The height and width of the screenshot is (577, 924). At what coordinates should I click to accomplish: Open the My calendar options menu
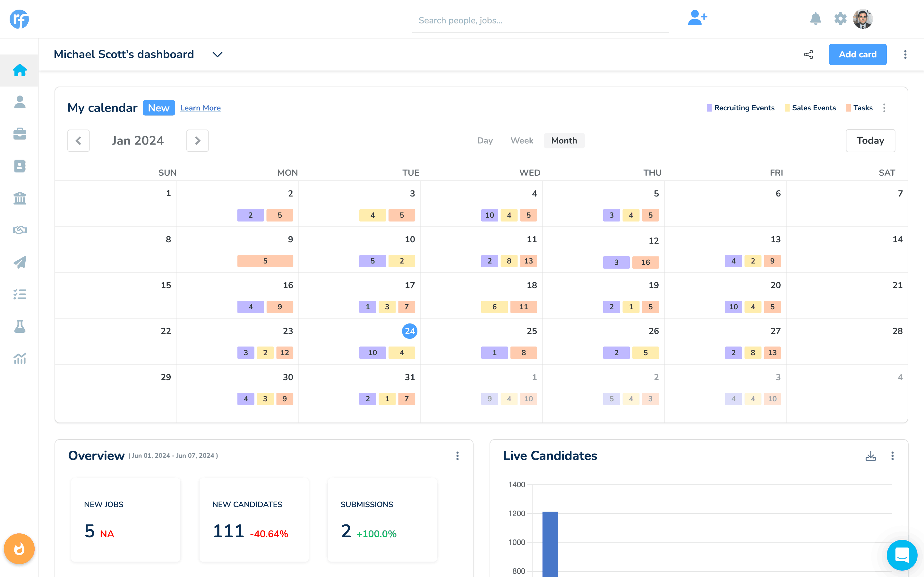pyautogui.click(x=885, y=108)
